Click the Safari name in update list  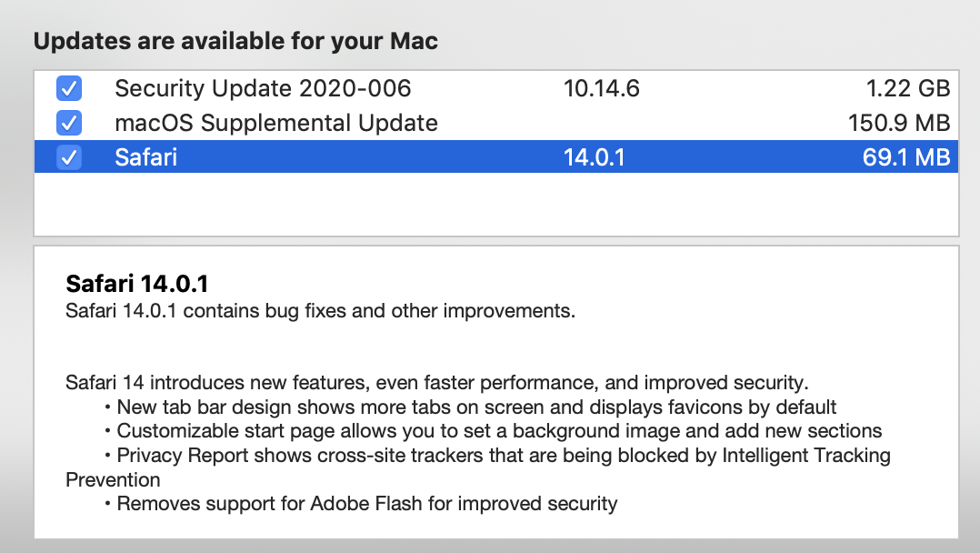tap(146, 157)
